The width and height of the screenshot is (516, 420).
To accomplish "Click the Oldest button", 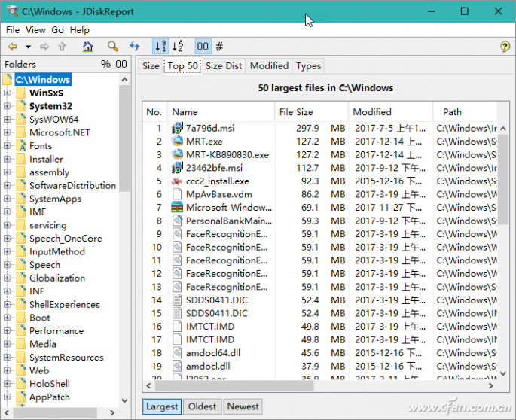I will pos(202,406).
